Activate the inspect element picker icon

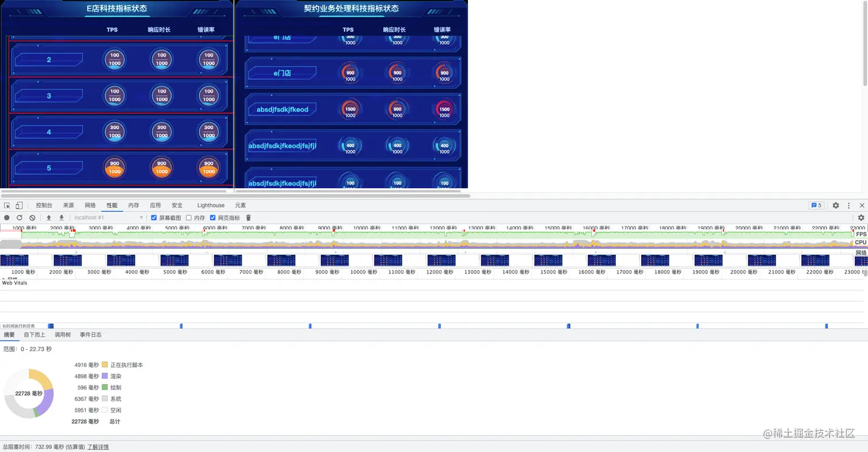pyautogui.click(x=7, y=205)
